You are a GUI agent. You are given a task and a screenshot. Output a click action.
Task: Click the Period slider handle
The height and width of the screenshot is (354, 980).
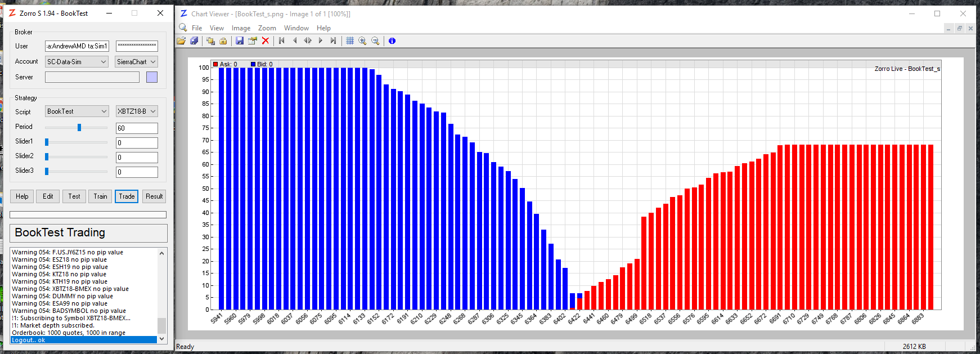(79, 128)
